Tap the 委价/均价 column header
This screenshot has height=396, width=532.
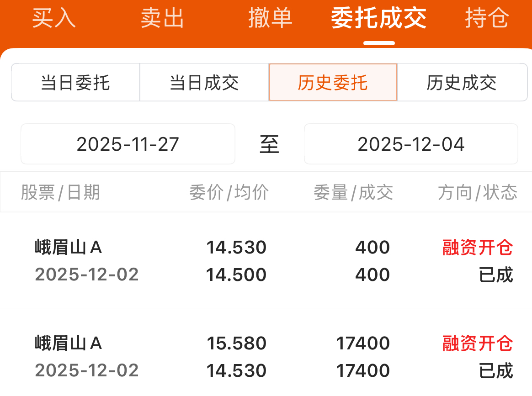229,193
